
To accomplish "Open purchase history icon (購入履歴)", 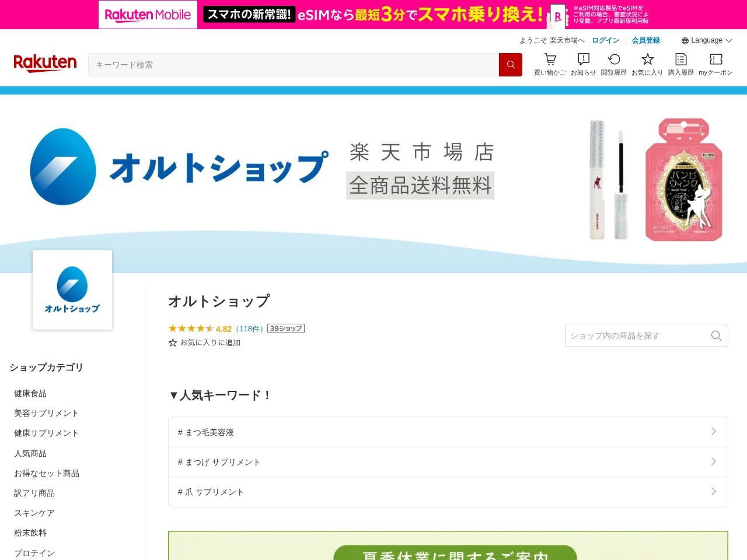I will pyautogui.click(x=681, y=60).
